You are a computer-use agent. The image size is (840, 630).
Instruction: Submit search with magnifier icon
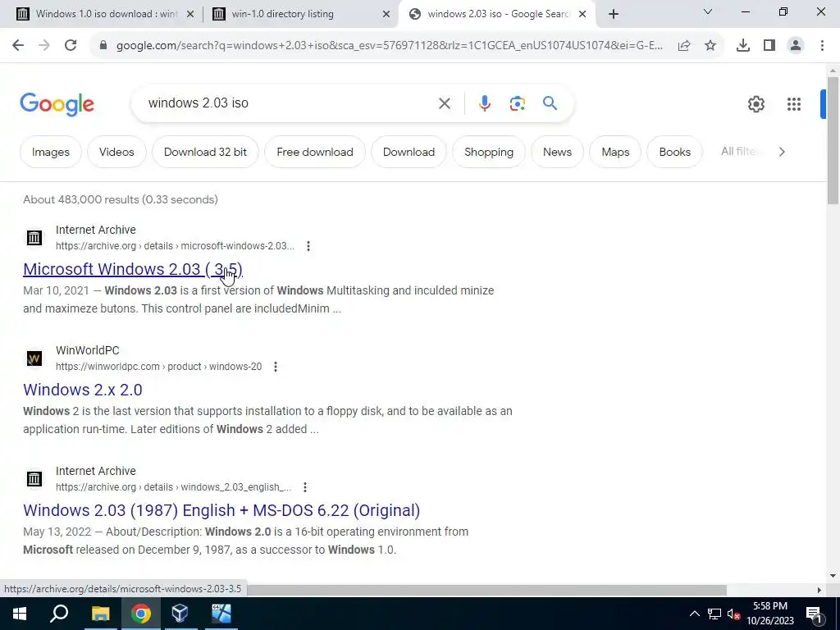coord(550,103)
